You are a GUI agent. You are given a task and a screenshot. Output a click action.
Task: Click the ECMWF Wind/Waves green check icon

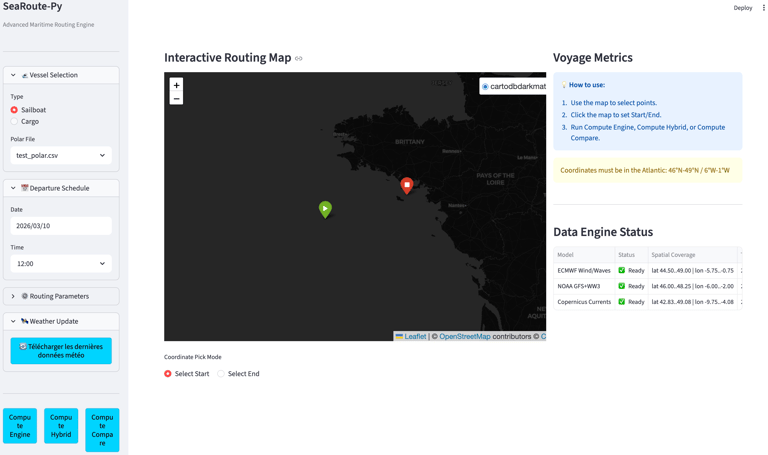tap(622, 270)
